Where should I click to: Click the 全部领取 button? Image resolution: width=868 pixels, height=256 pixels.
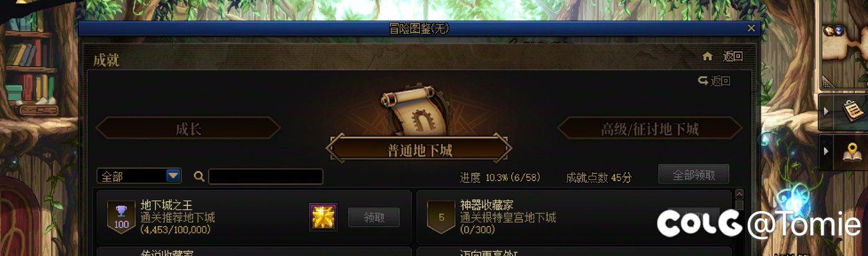(694, 175)
